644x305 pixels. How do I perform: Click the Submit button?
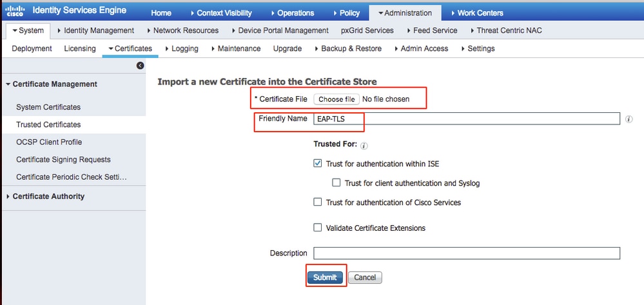pos(325,277)
